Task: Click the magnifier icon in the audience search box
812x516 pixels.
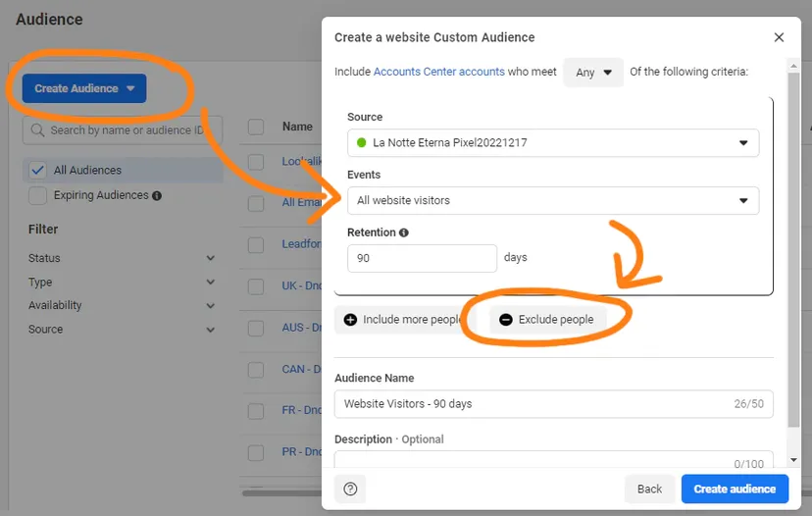Action: (37, 130)
